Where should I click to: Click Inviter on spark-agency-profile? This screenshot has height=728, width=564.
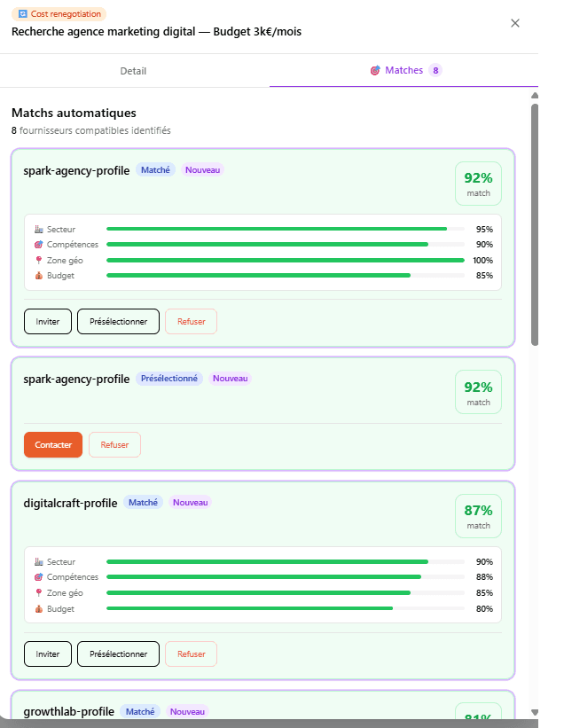coord(48,321)
